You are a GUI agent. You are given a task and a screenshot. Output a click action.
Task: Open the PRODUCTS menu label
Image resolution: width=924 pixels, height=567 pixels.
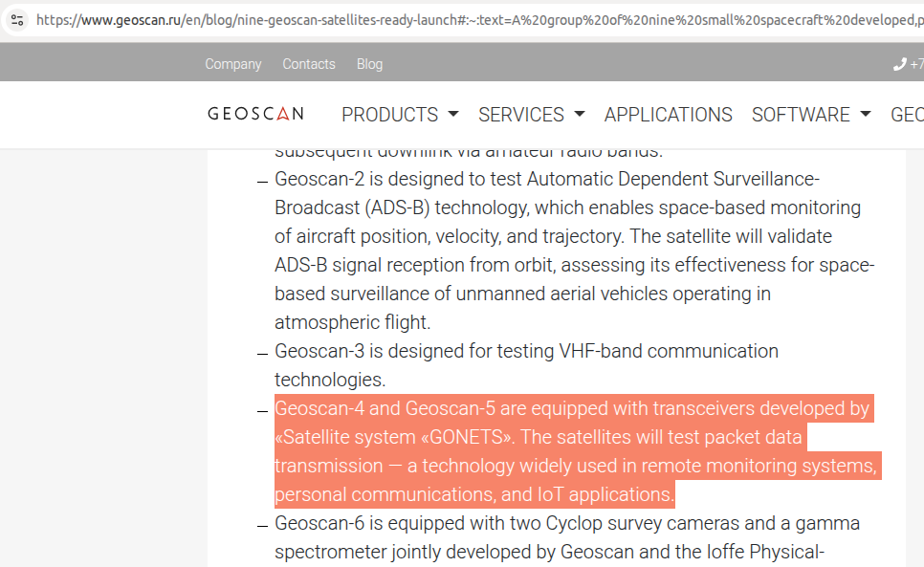click(390, 114)
